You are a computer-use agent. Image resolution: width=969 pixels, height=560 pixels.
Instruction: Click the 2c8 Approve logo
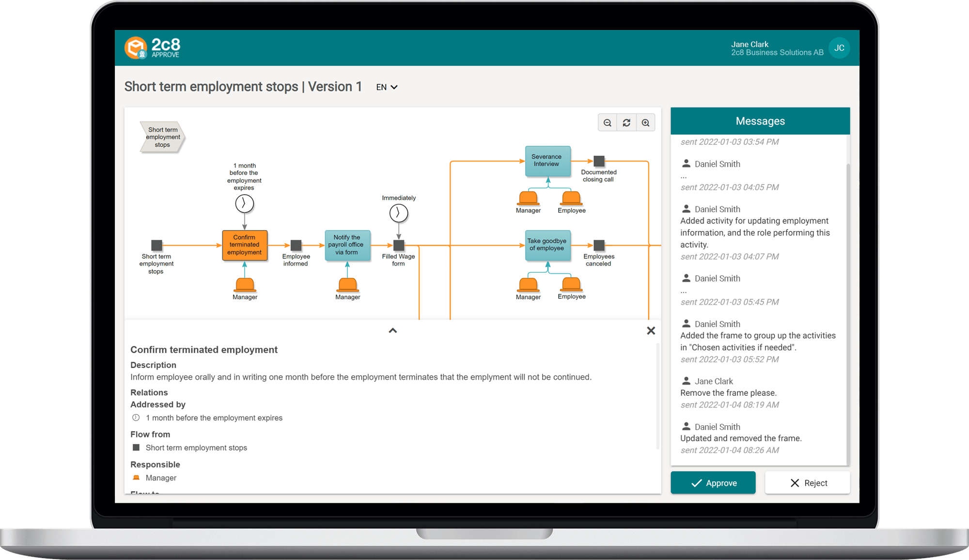coord(153,48)
